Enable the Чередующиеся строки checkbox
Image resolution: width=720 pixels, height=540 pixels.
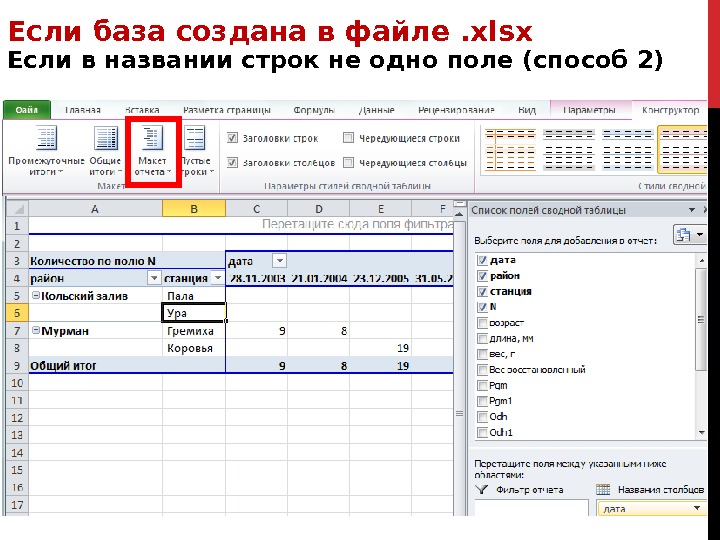pyautogui.click(x=349, y=138)
